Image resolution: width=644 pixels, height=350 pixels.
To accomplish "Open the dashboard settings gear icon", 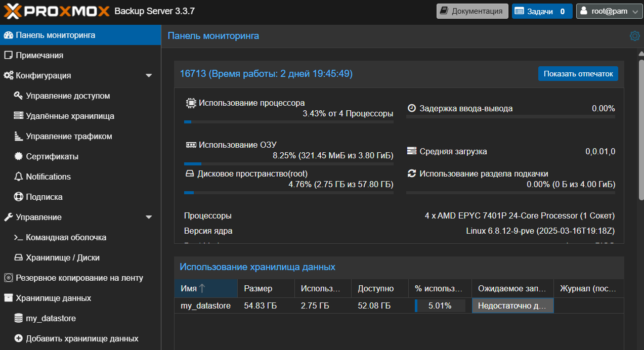I will tap(634, 36).
